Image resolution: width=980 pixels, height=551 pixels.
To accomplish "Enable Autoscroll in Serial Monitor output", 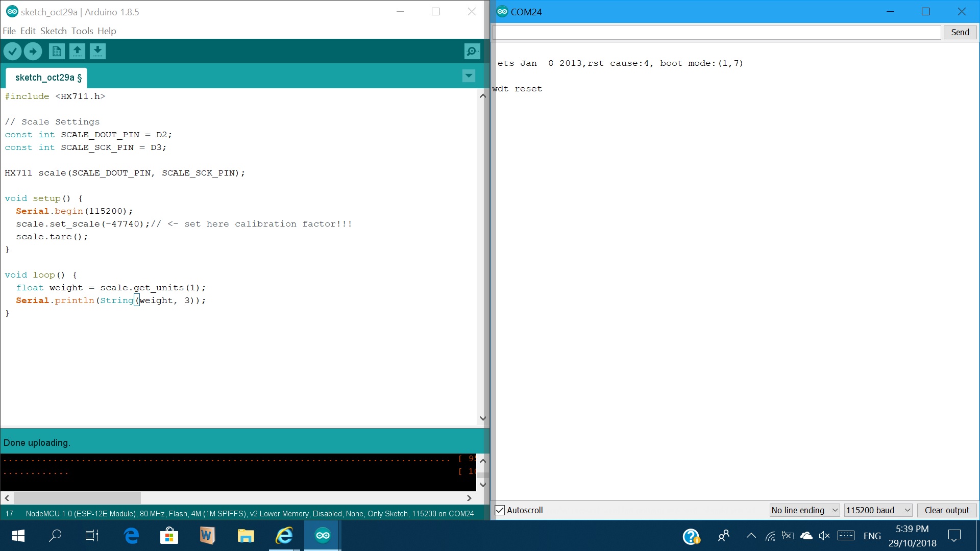I will [501, 509].
